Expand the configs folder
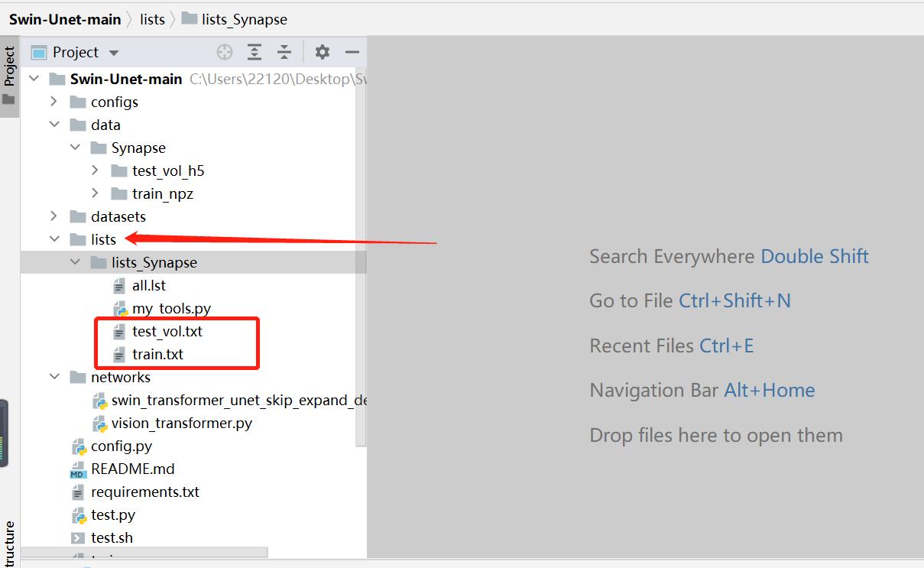The height and width of the screenshot is (568, 924). click(x=54, y=102)
